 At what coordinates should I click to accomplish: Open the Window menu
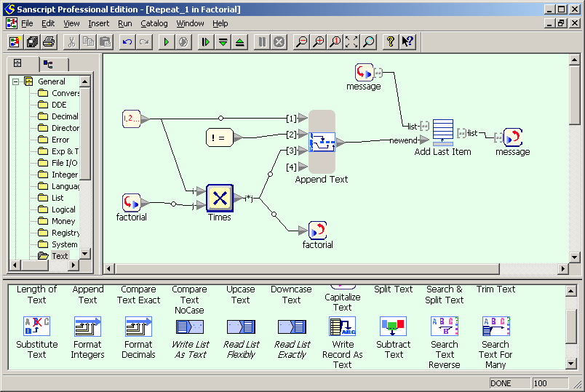pyautogui.click(x=191, y=23)
